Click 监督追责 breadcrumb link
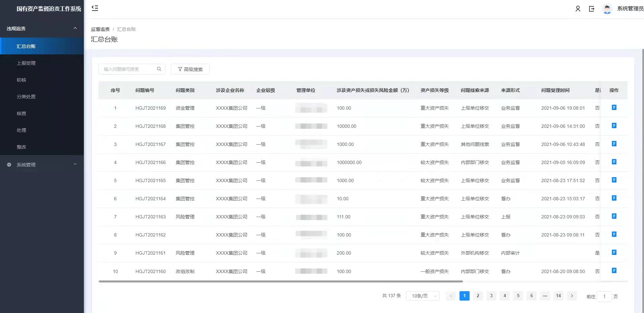 100,29
